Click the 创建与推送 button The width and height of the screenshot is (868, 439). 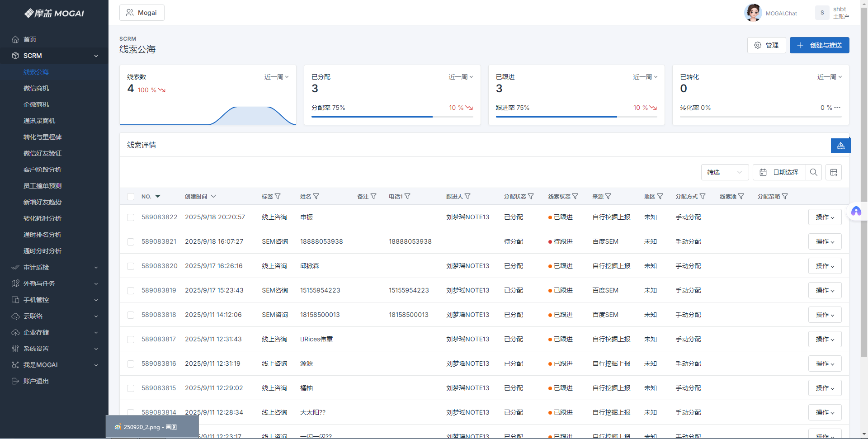click(x=819, y=45)
